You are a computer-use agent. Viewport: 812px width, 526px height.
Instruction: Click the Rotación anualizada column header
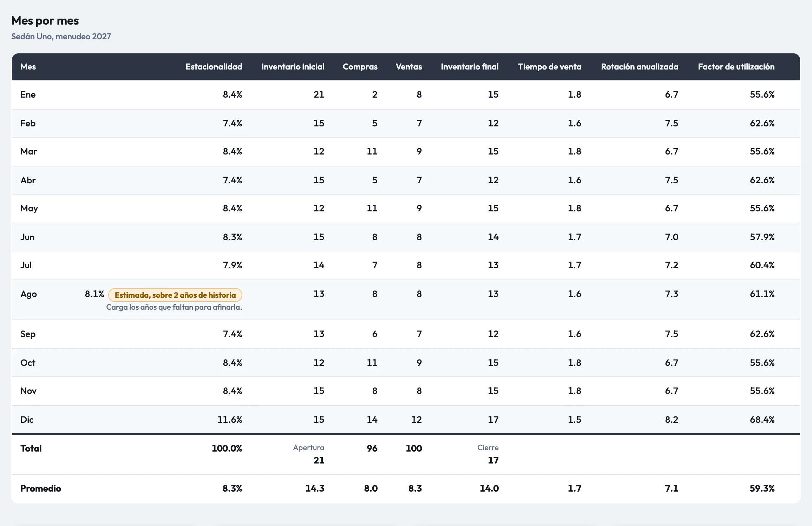pyautogui.click(x=640, y=67)
